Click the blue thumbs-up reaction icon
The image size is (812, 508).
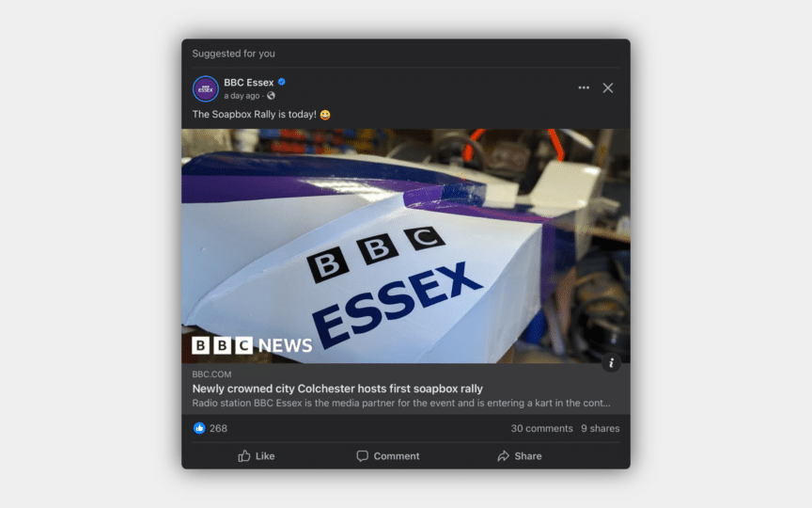pos(199,428)
